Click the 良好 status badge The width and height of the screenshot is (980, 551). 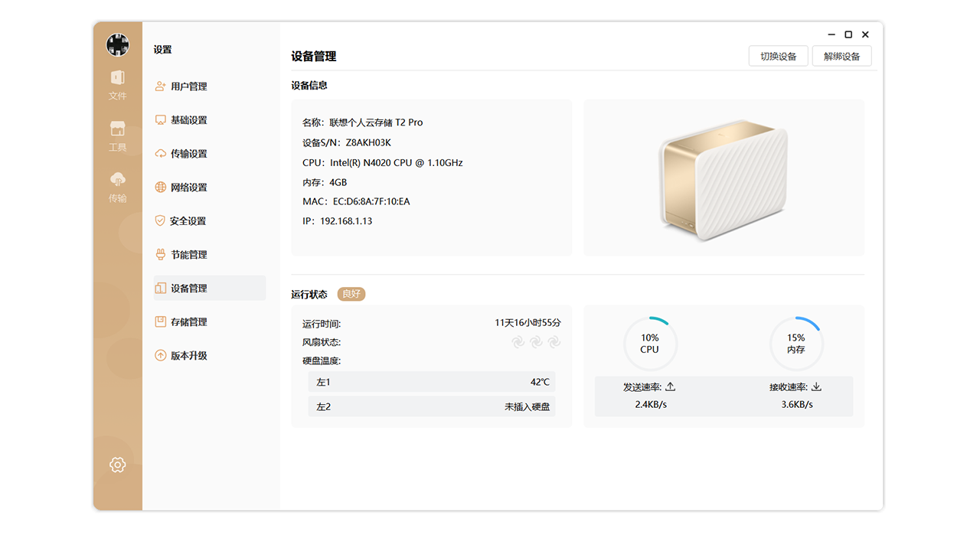pos(351,294)
